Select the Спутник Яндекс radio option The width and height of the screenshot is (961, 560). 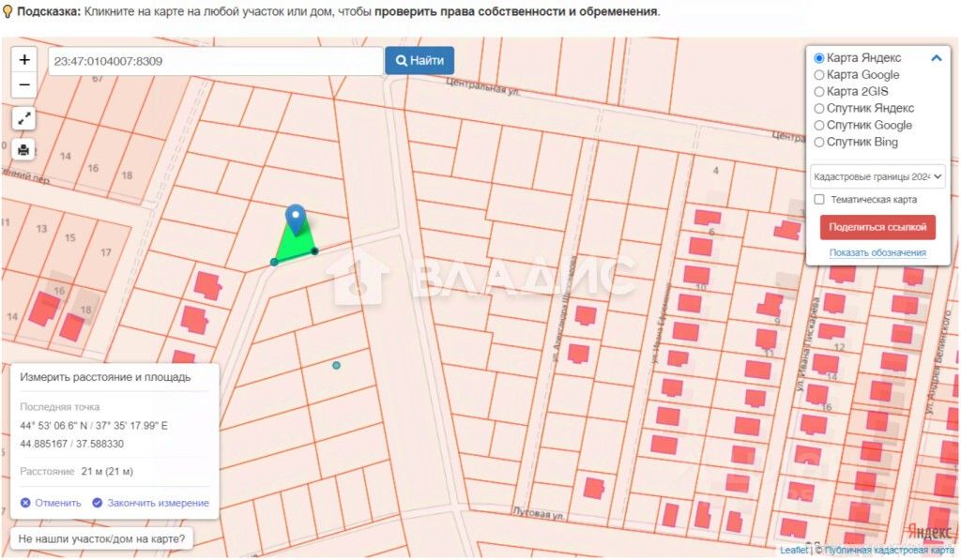818,109
